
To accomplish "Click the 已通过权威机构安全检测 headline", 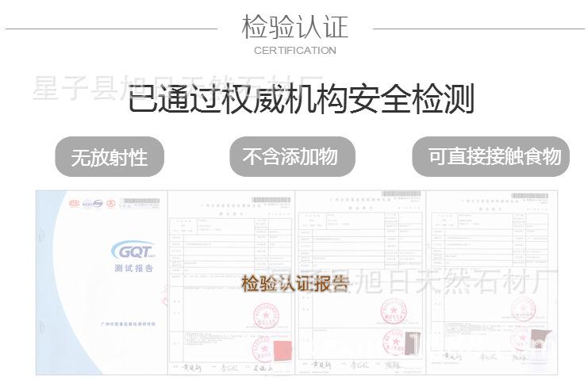I will [x=301, y=99].
